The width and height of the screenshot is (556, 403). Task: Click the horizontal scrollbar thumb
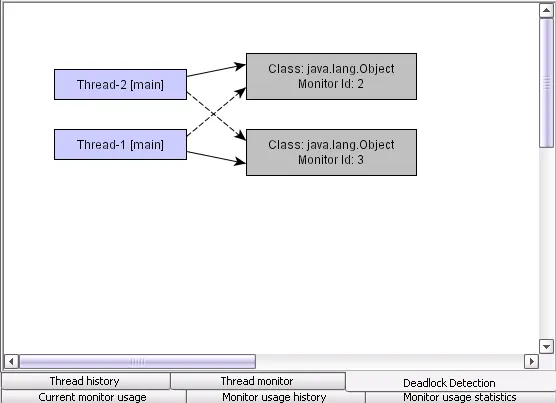[x=137, y=362]
